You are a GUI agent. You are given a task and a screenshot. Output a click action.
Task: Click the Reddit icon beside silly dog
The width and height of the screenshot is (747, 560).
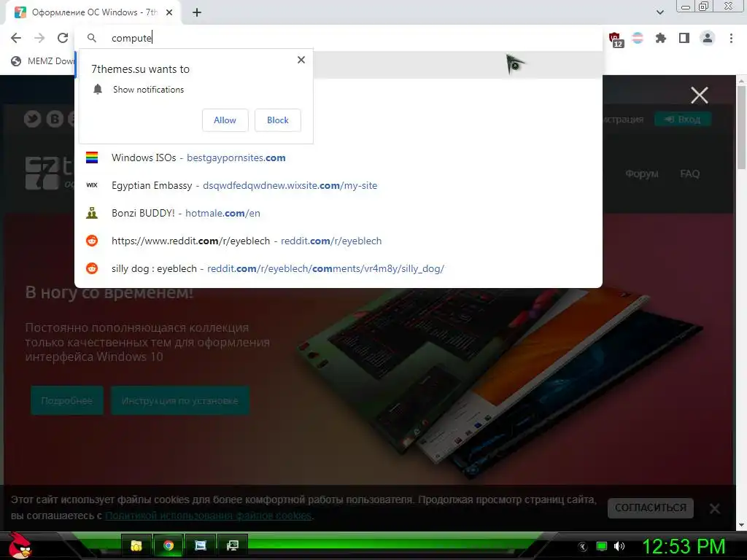[x=92, y=268]
